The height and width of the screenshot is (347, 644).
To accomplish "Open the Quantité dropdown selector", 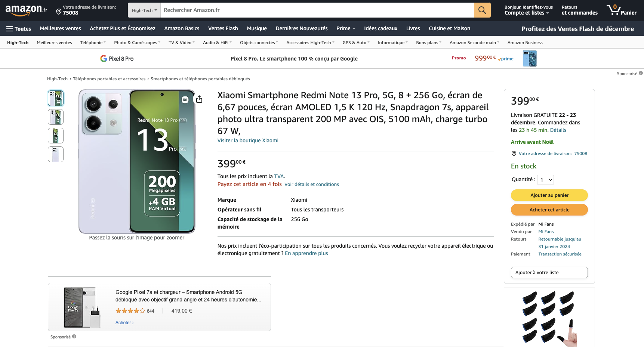I will tap(545, 180).
